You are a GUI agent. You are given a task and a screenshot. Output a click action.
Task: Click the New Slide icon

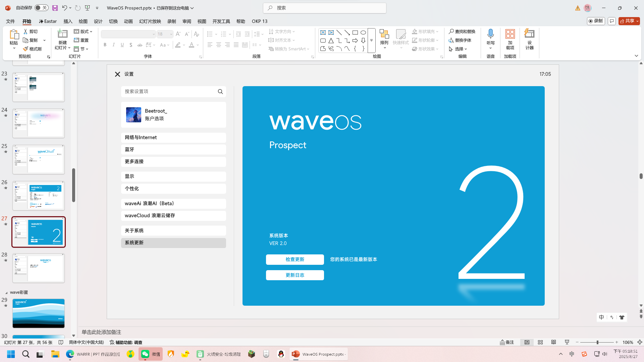pyautogui.click(x=62, y=34)
